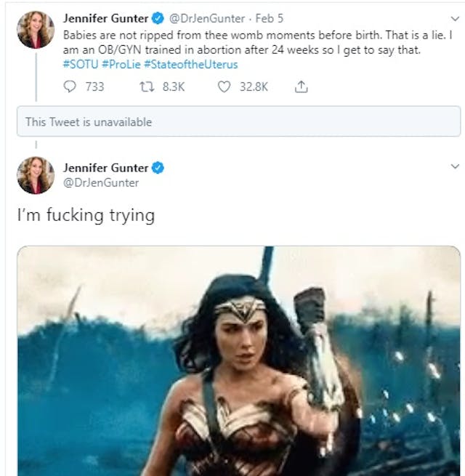Screen dimensions: 465x476
Task: Open the Jennifer Gunter name on the Feb 5 tweet
Action: click(105, 18)
